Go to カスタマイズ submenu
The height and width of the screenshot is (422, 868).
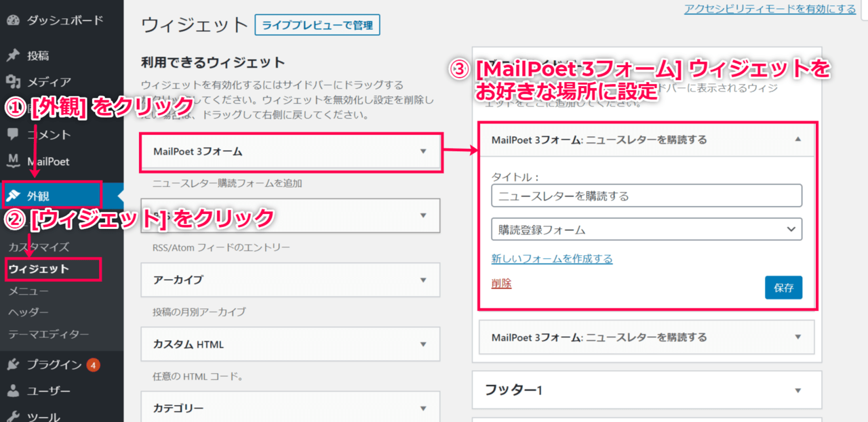click(x=39, y=247)
